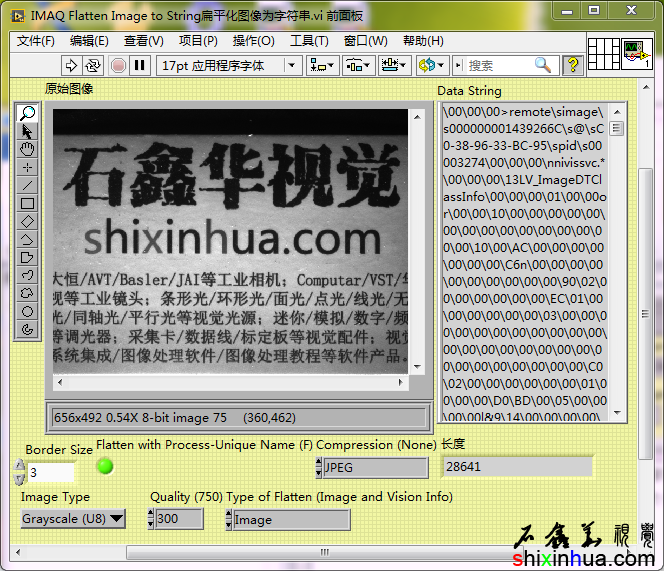
Task: Open the 窗口(W) menu
Action: coord(365,41)
